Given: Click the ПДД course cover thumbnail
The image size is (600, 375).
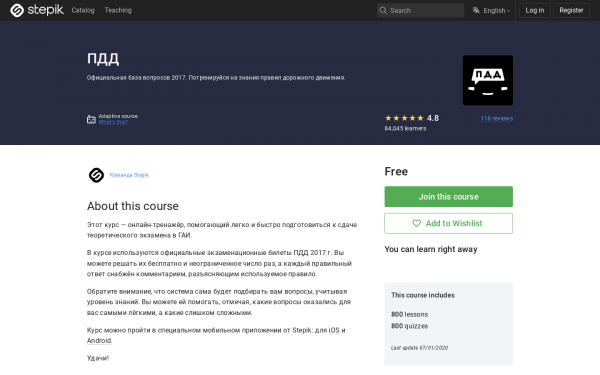Looking at the screenshot, I should tap(488, 80).
